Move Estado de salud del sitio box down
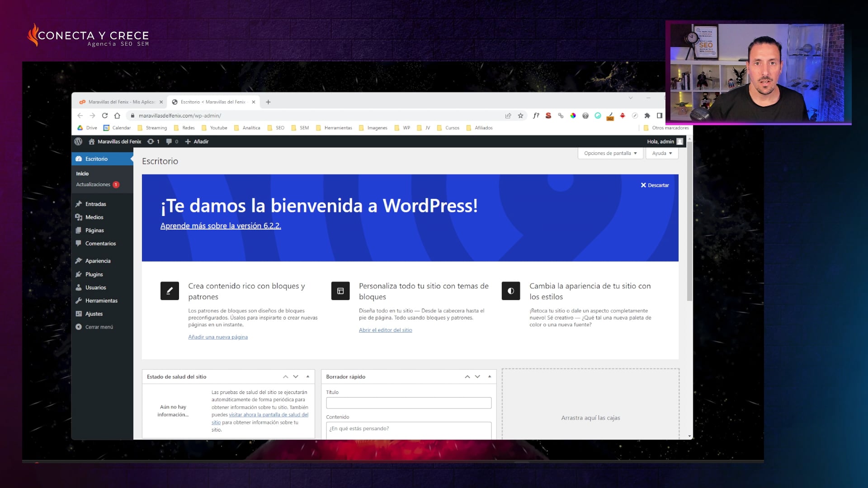Screen dimensions: 868x488 click(296, 376)
